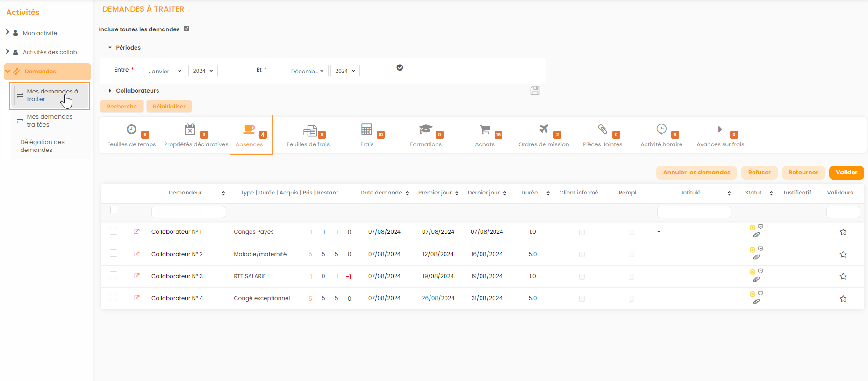The height and width of the screenshot is (381, 868).
Task: Open Collaborateur N° 1 request link icon
Action: 136,231
